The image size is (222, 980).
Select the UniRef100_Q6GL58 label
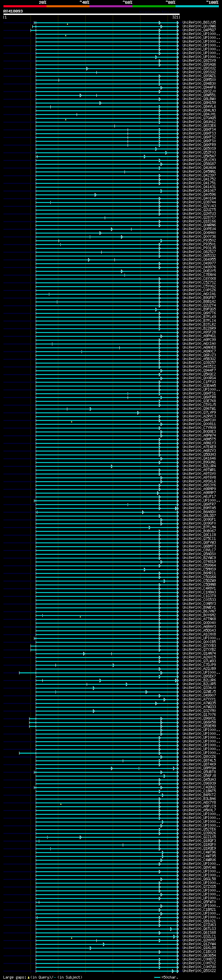pyautogui.click(x=199, y=879)
